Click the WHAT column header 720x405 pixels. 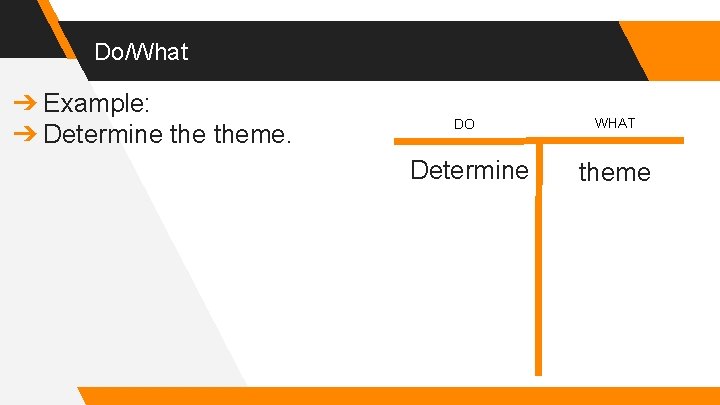click(614, 123)
